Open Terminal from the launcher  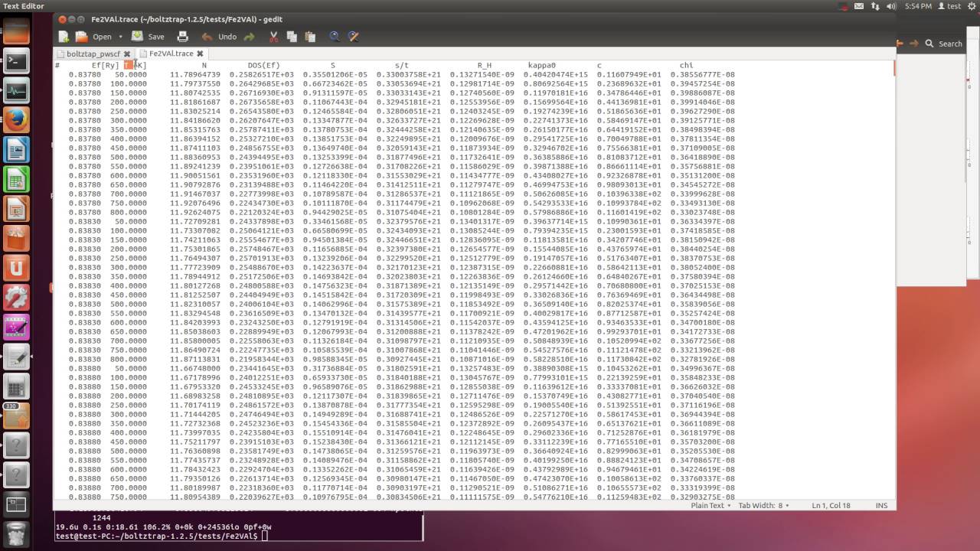tap(17, 62)
